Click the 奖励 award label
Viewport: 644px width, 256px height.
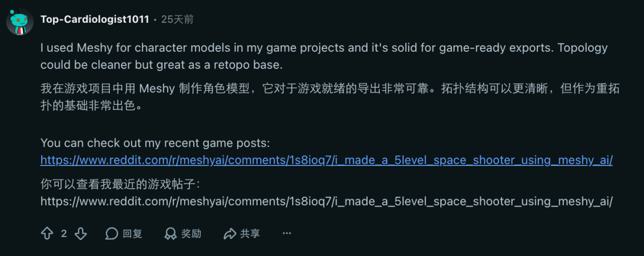pyautogui.click(x=191, y=233)
